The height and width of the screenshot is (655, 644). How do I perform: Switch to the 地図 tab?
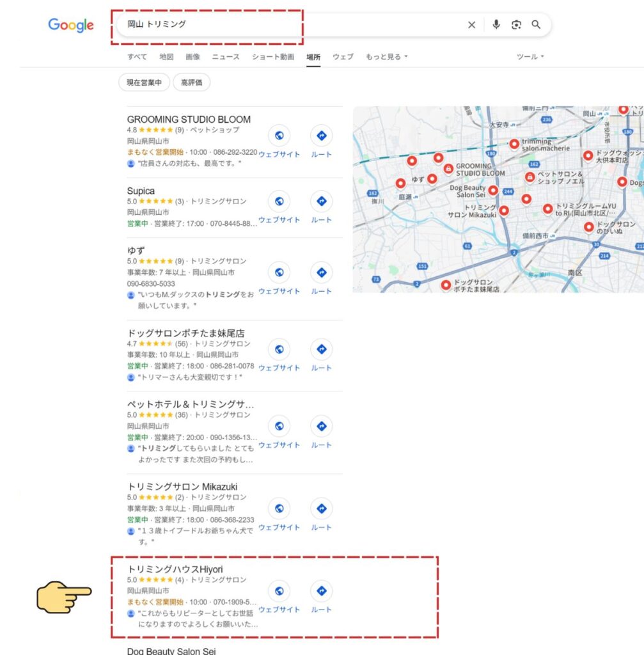click(166, 57)
